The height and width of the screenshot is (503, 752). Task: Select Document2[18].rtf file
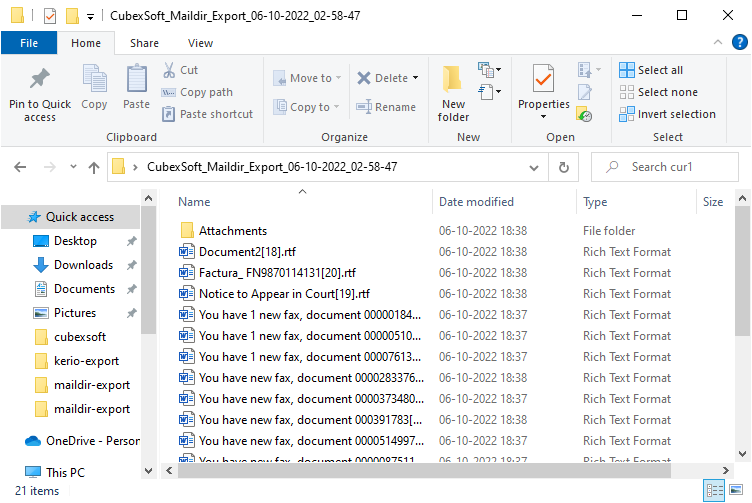pos(247,252)
